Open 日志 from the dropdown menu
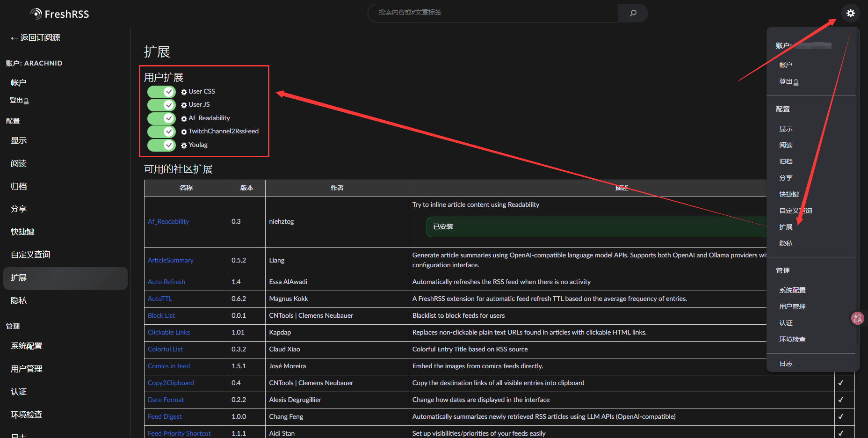Image resolution: width=868 pixels, height=438 pixels. pos(786,364)
